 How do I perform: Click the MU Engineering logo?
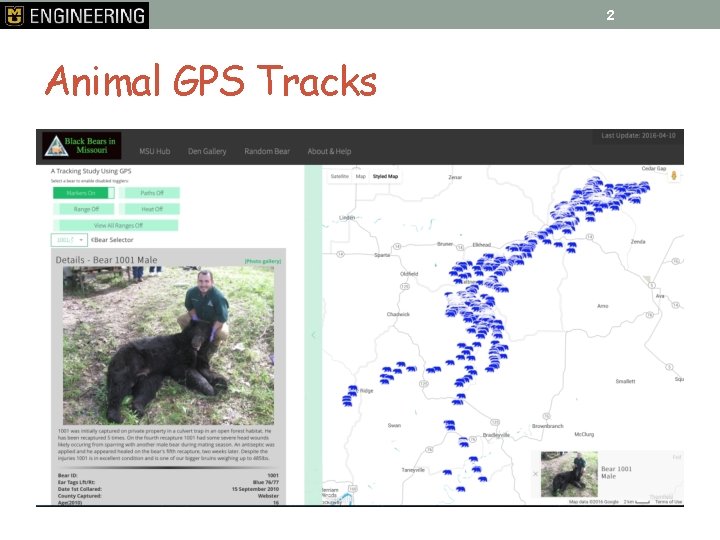(x=74, y=15)
